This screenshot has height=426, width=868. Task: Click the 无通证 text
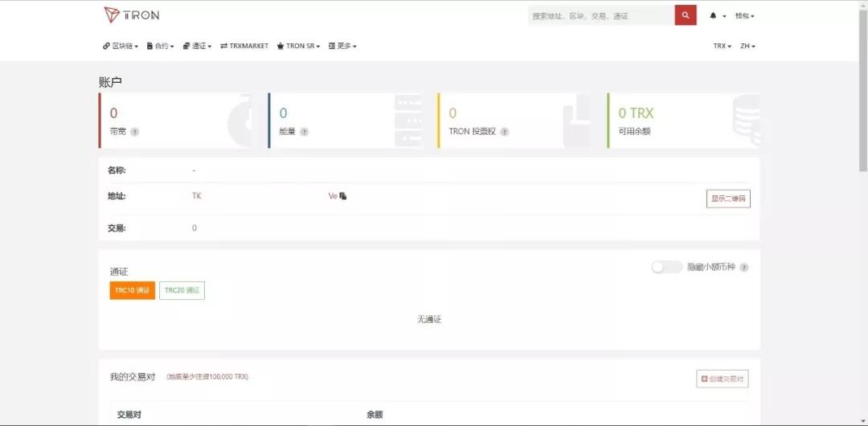(429, 320)
